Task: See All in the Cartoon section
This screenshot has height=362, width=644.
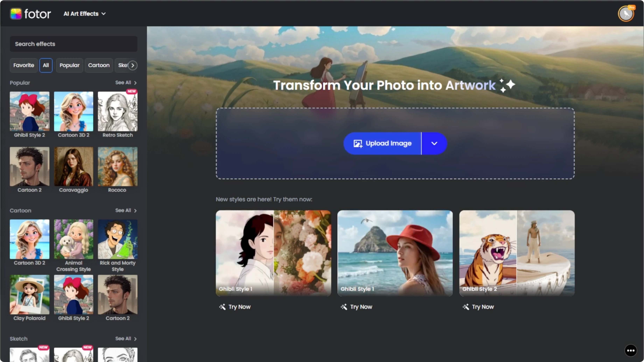Action: [x=126, y=211]
